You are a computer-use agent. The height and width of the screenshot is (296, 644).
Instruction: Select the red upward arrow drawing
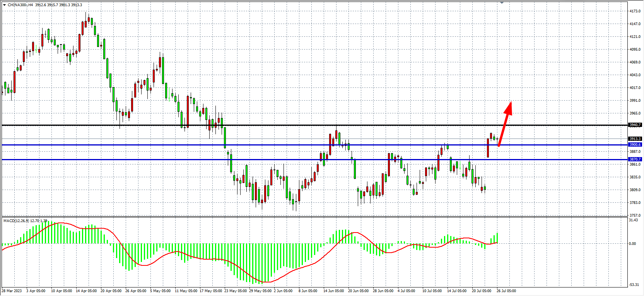click(x=505, y=124)
